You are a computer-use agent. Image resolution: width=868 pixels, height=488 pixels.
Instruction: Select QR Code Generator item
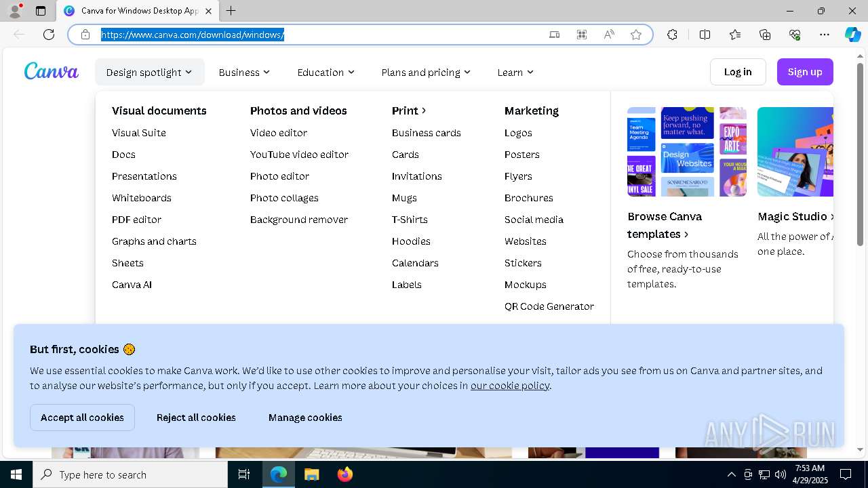(549, 306)
